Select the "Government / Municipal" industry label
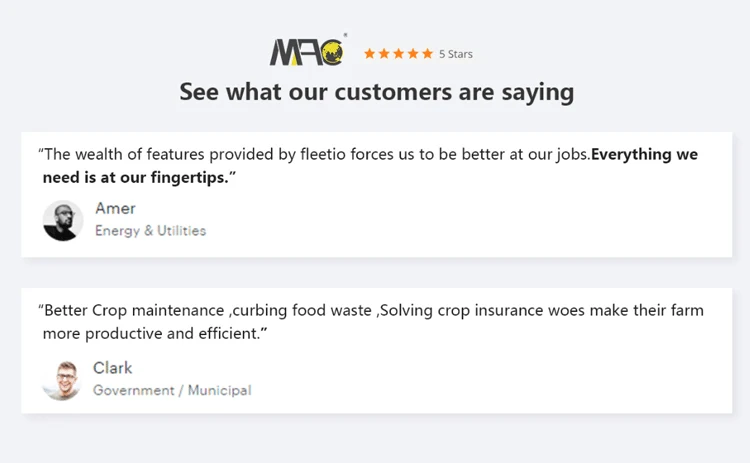 [172, 390]
